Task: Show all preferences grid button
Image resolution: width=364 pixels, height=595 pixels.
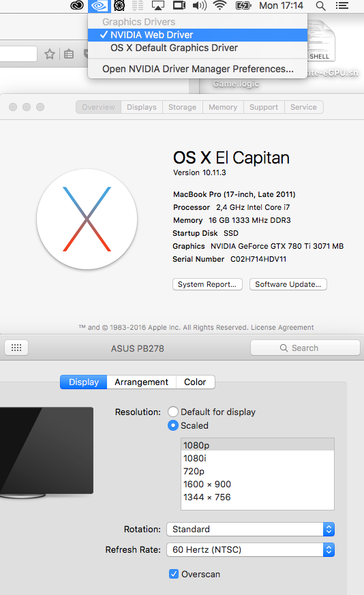Action: click(x=16, y=348)
